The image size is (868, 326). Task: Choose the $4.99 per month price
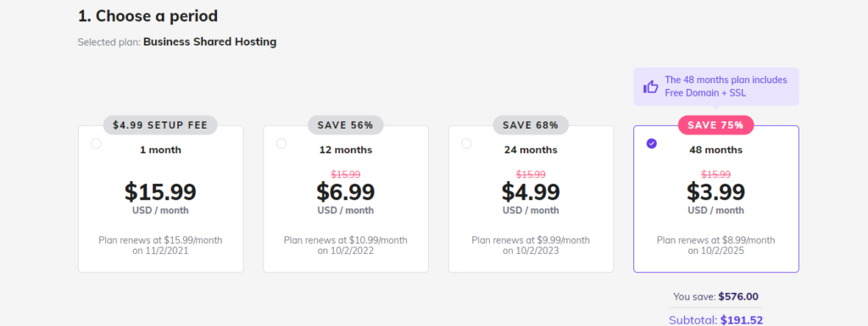click(x=531, y=191)
